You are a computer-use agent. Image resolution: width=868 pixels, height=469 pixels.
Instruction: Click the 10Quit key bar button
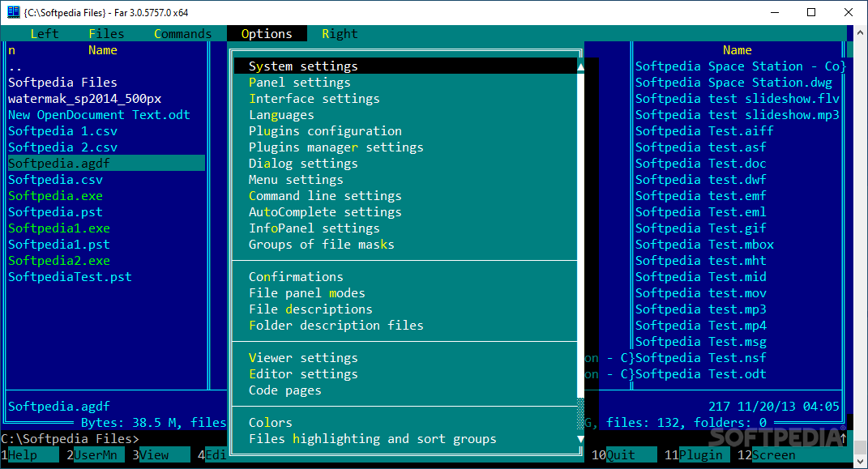[x=624, y=455]
